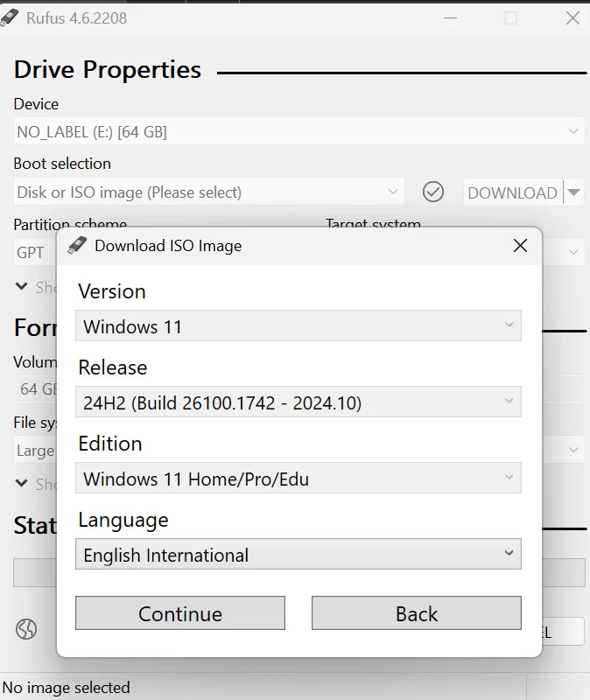The width and height of the screenshot is (590, 700).
Task: Close the Rufus main window
Action: (x=572, y=17)
